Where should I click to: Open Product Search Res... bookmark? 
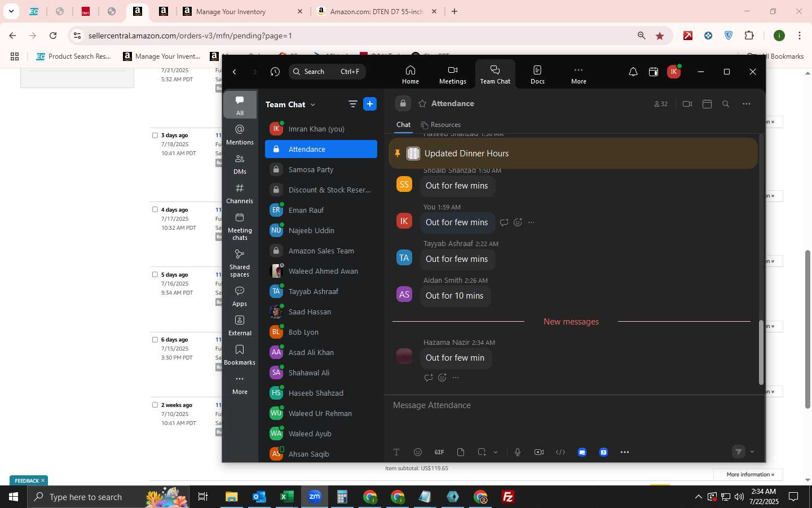point(73,56)
